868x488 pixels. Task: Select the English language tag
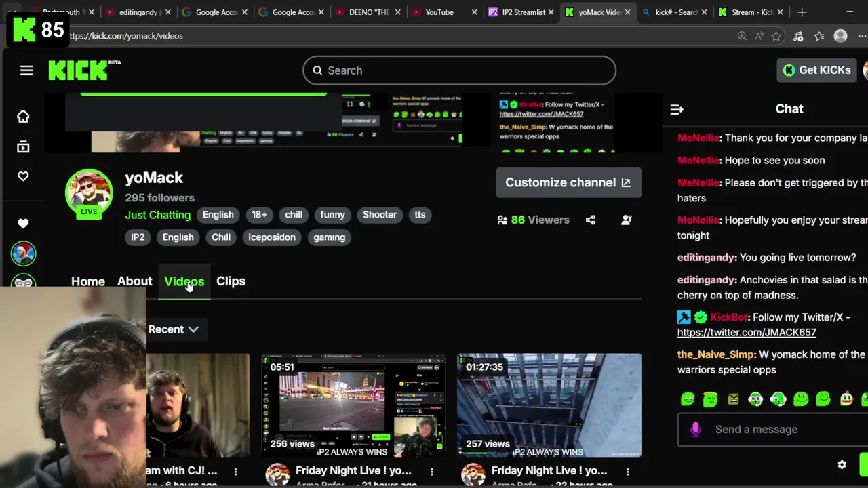(218, 215)
